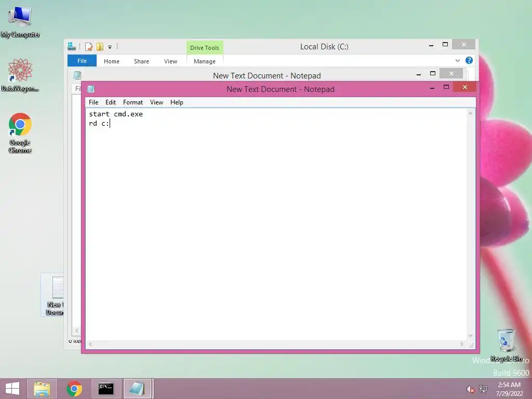Open the File tab in Local Disk window

tap(82, 61)
